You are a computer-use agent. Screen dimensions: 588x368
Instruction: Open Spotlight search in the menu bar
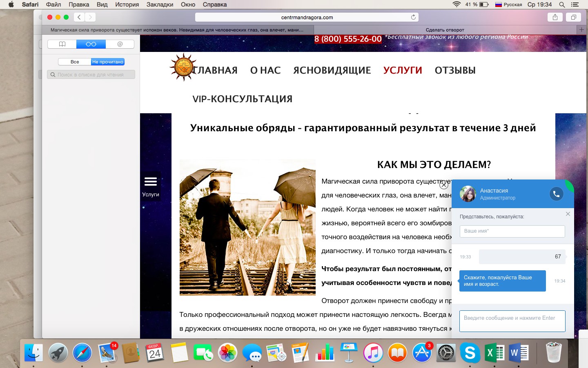pyautogui.click(x=562, y=4)
